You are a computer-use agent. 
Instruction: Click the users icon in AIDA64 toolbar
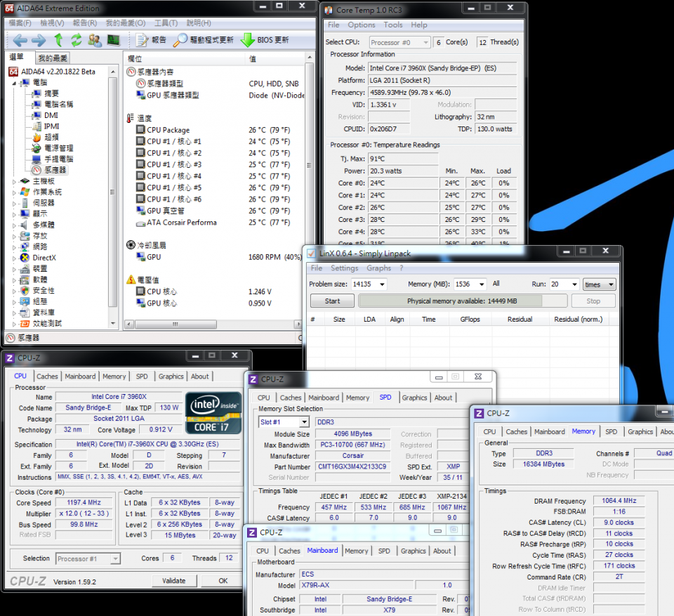point(94,40)
